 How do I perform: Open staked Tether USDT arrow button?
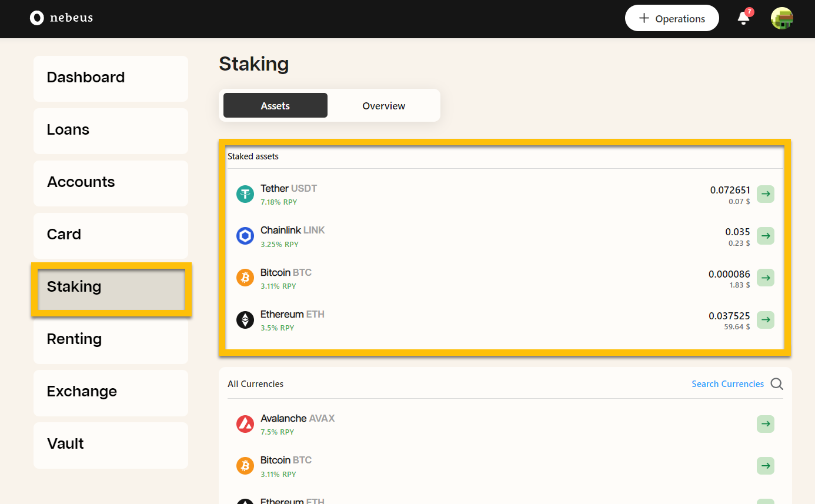click(765, 194)
